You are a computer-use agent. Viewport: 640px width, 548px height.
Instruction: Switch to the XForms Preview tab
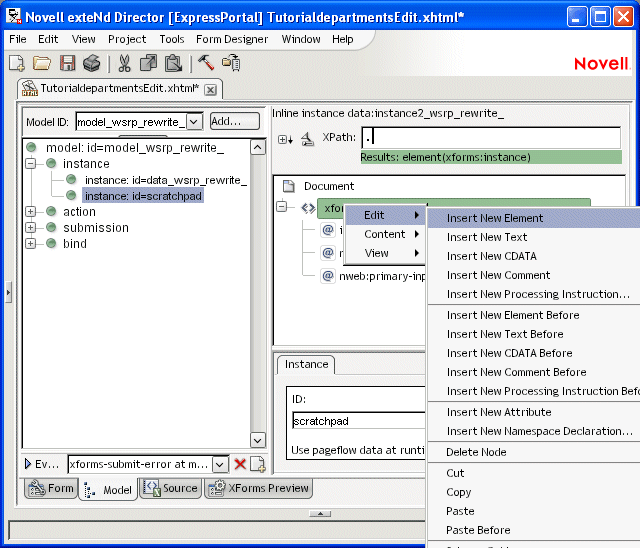[x=258, y=488]
